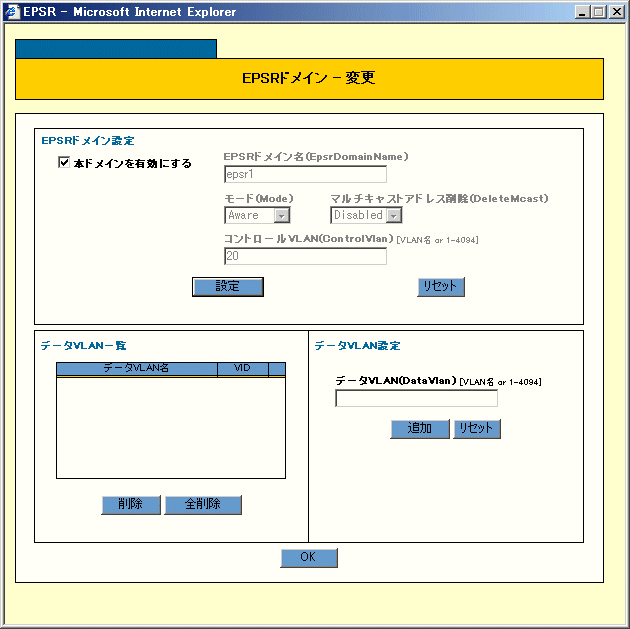Select the VID column header
Viewport: 630px width, 629px height.
coord(242,369)
